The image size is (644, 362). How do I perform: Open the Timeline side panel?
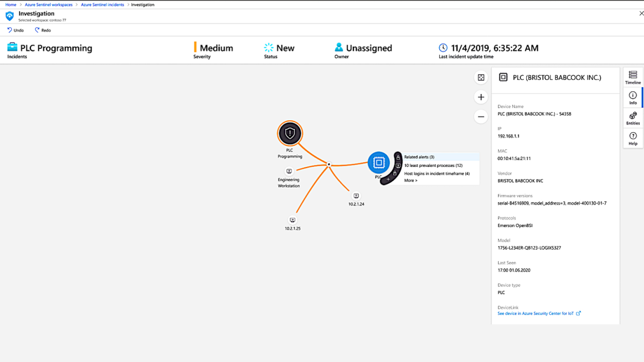click(x=633, y=78)
